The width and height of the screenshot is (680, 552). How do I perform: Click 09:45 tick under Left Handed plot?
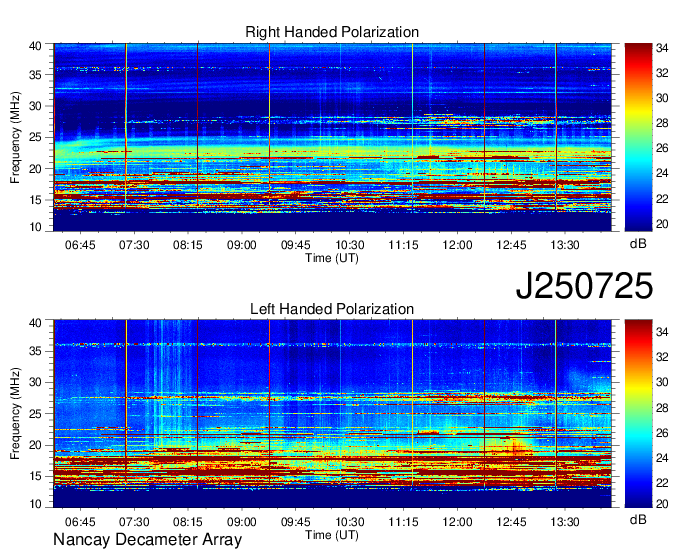coord(296,522)
